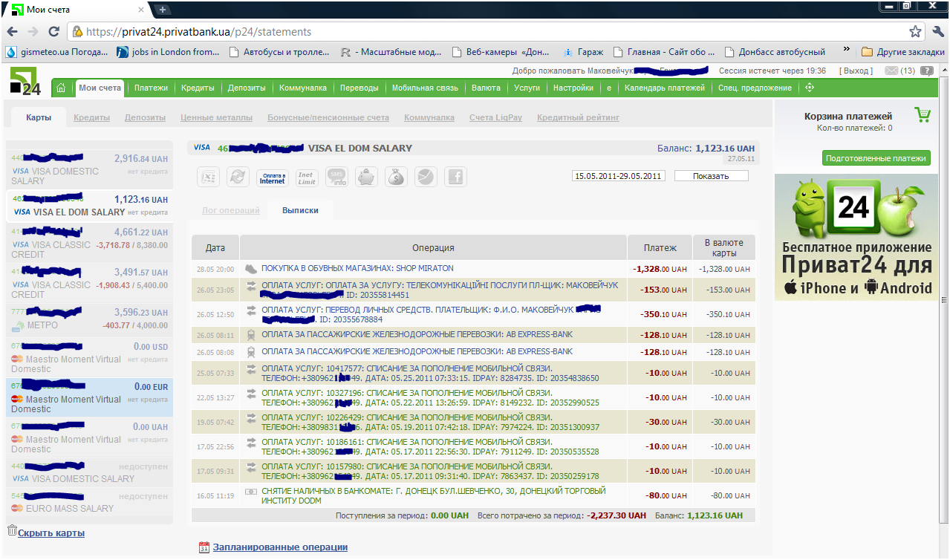Open the 'Депозиты' green menu item
The width and height of the screenshot is (950, 560).
pyautogui.click(x=247, y=88)
